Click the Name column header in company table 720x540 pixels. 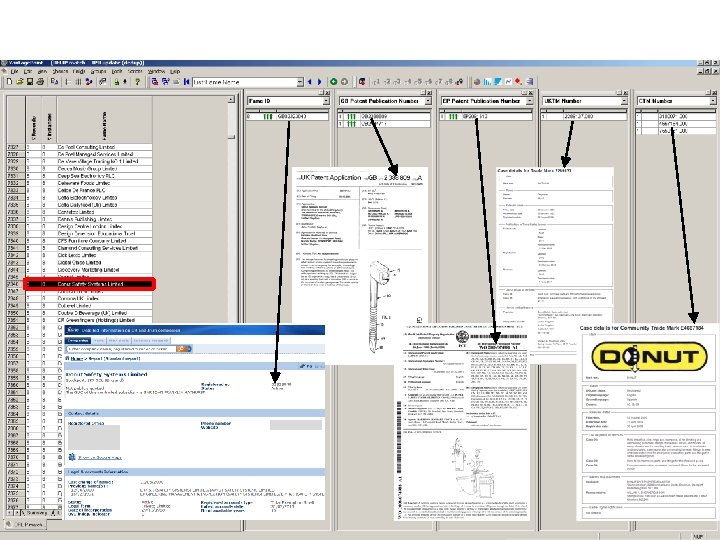[104, 120]
